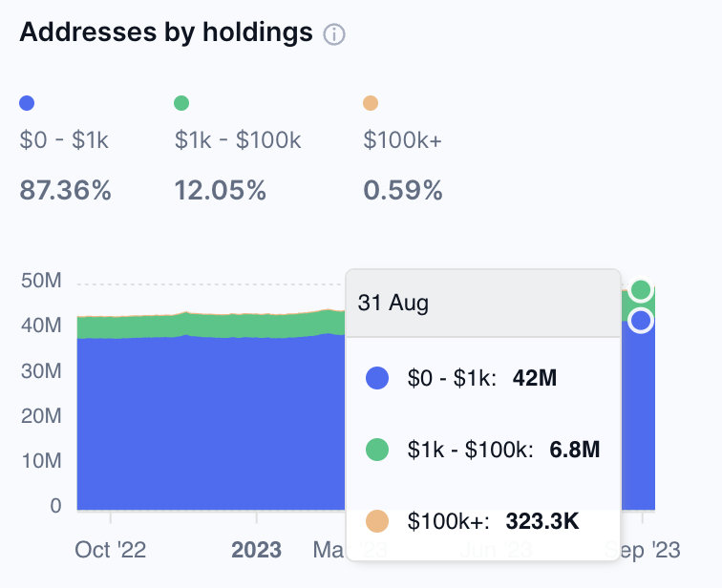Select the 0.59% percentage value
The height and width of the screenshot is (588, 722).
[x=403, y=191]
